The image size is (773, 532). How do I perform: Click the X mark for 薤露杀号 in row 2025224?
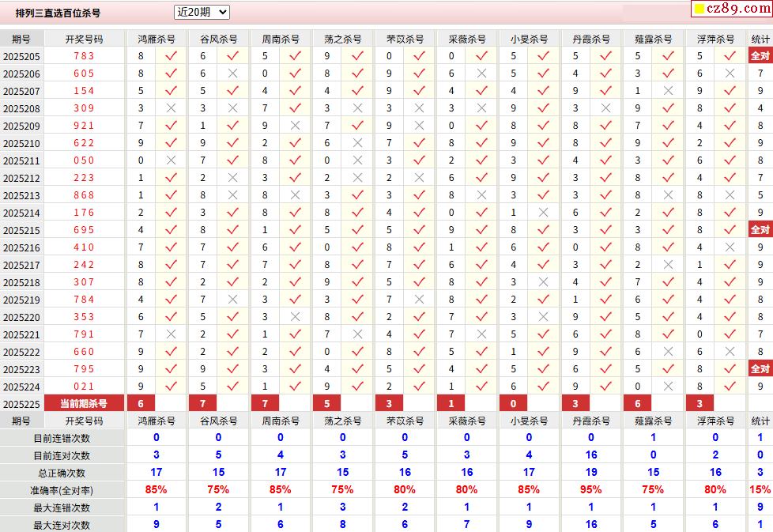pos(668,387)
